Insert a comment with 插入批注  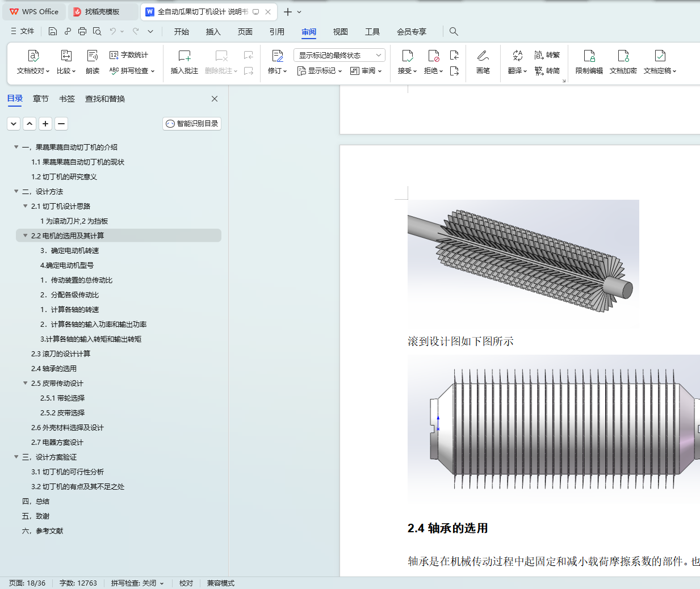click(185, 62)
